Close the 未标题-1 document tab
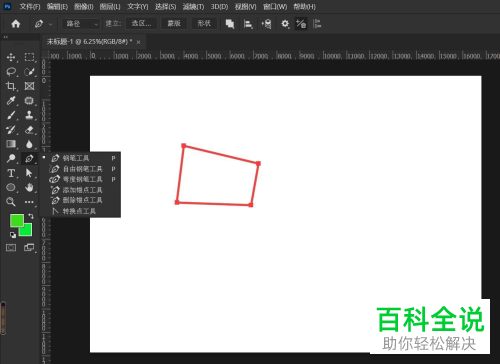The height and width of the screenshot is (364, 500). (138, 42)
